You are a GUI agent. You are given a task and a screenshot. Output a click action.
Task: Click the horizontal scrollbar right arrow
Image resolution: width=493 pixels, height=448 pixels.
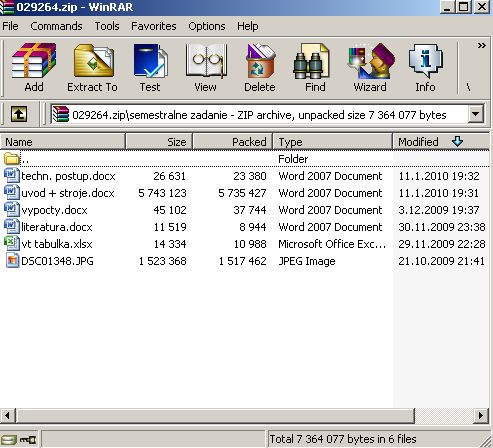click(481, 416)
